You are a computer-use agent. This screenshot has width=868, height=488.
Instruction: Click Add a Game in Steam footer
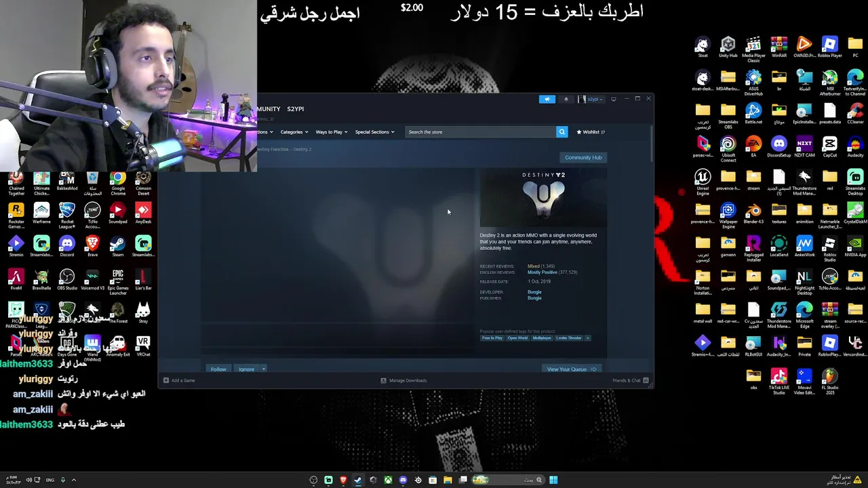coord(178,381)
